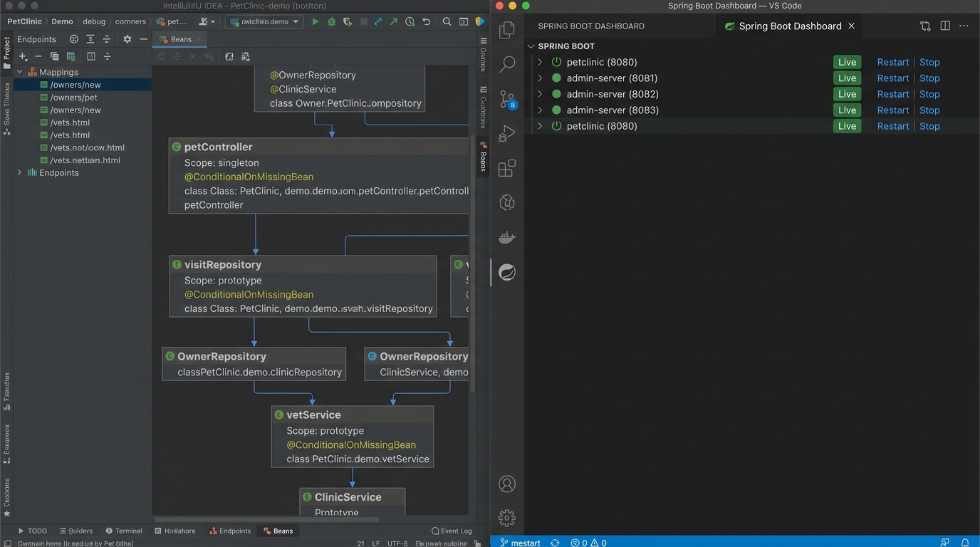Select the visitRepository bean node
This screenshot has width=980, height=547.
click(x=303, y=286)
